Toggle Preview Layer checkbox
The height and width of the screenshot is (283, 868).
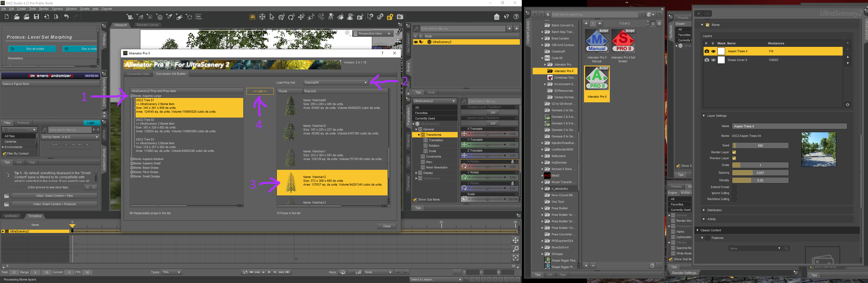734,158
